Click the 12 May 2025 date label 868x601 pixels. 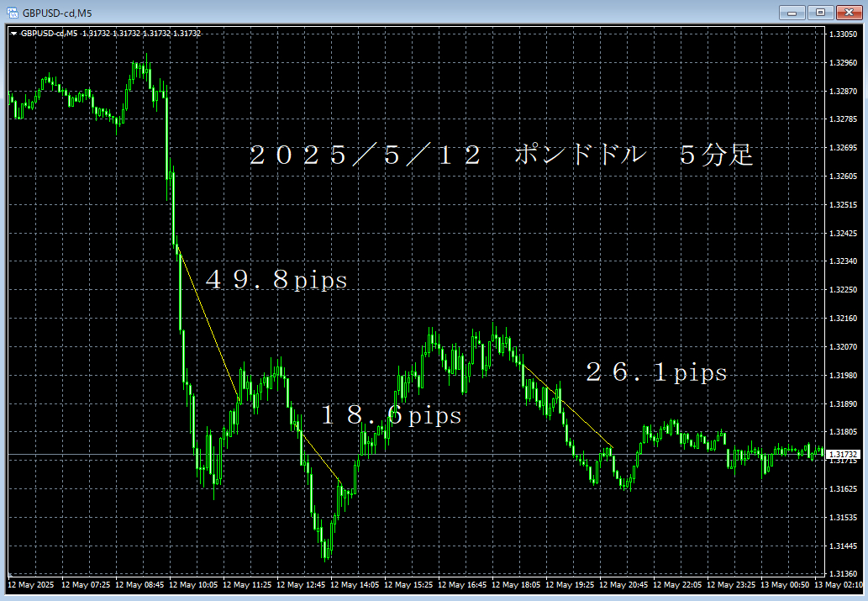pyautogui.click(x=31, y=585)
